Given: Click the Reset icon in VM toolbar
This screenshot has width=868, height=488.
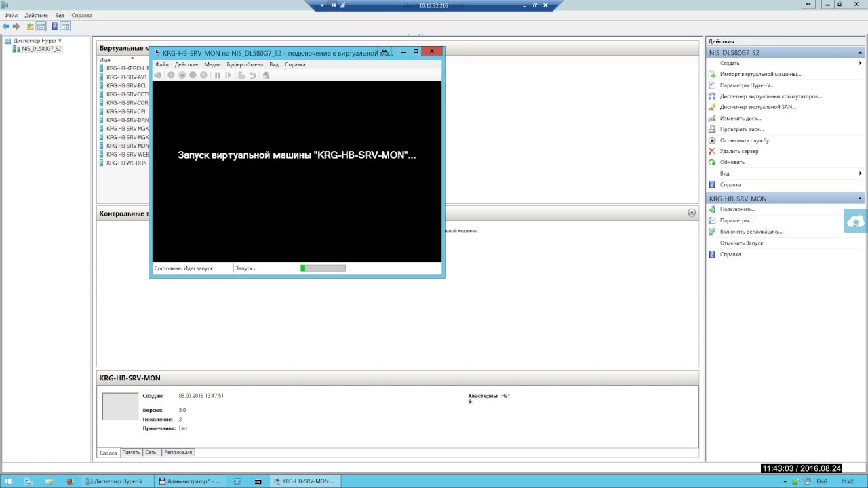Looking at the screenshot, I should 228,75.
